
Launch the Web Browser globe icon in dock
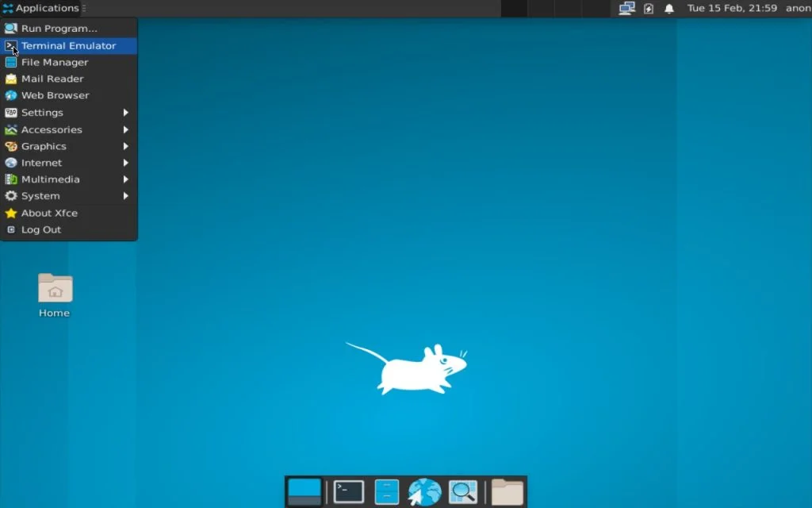(x=424, y=491)
